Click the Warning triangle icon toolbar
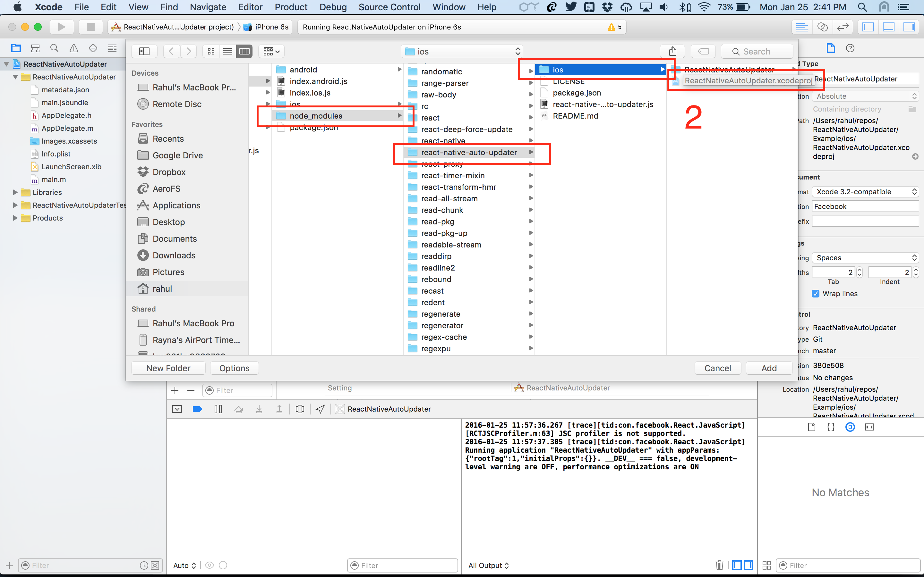 73,51
